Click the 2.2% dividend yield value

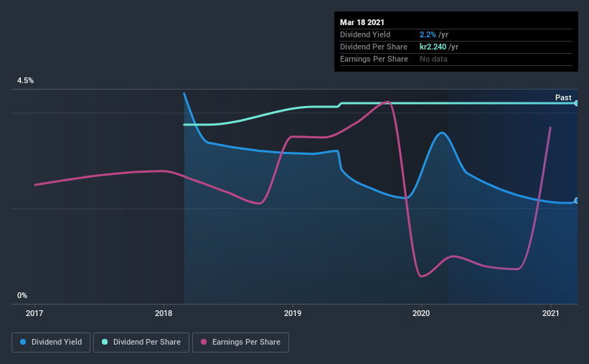(x=428, y=34)
